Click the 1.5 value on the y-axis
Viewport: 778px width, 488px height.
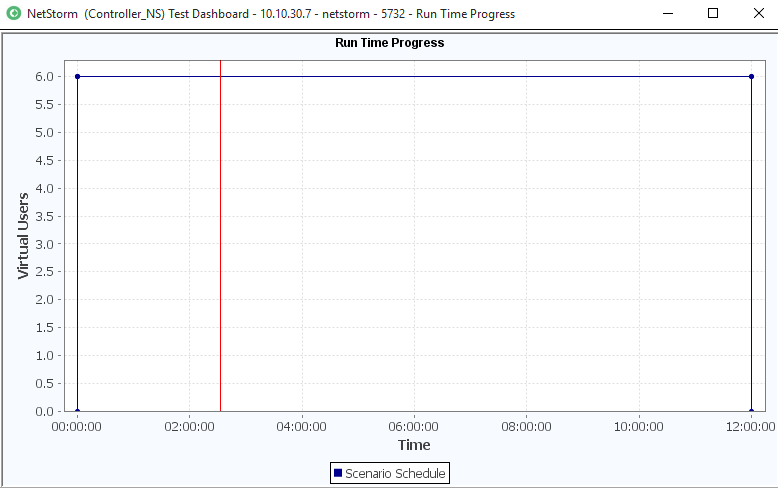click(44, 327)
